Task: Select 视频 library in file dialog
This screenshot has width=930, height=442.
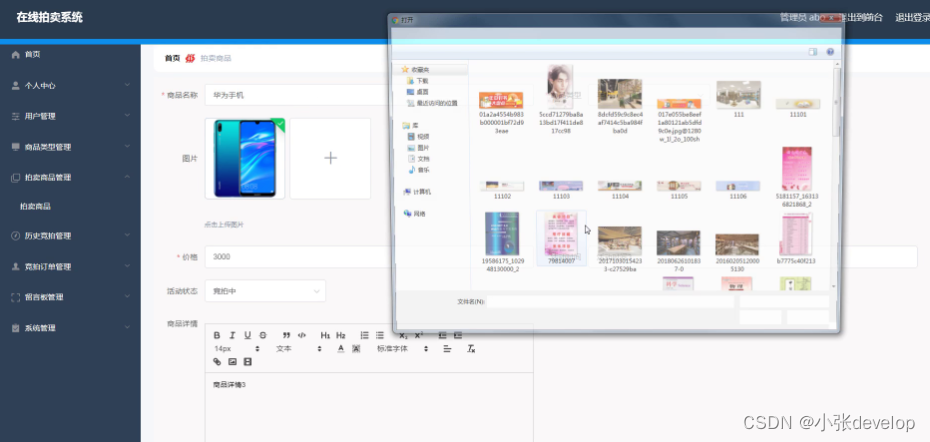Action: click(419, 136)
